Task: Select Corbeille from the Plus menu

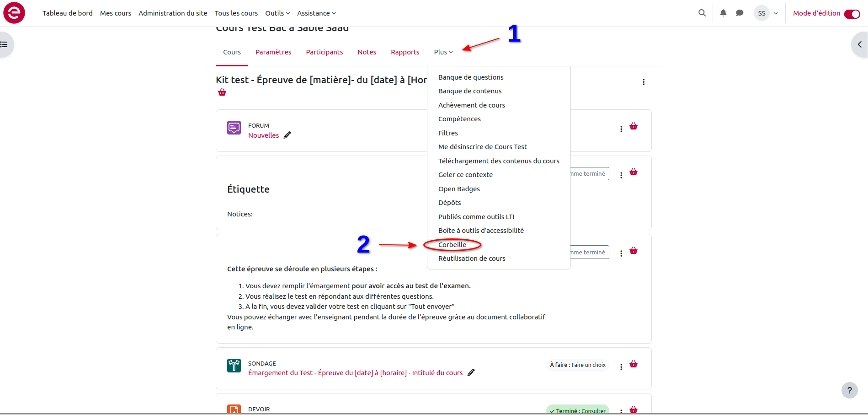Action: coord(452,245)
